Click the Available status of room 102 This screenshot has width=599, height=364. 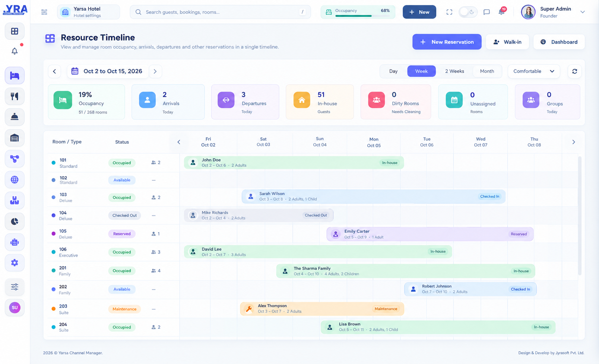pos(122,180)
